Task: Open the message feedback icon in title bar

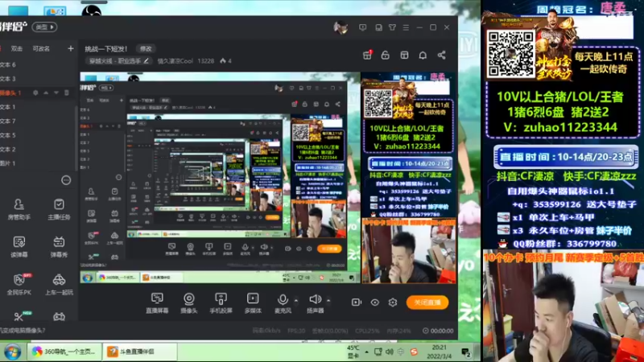Action: pos(363,27)
